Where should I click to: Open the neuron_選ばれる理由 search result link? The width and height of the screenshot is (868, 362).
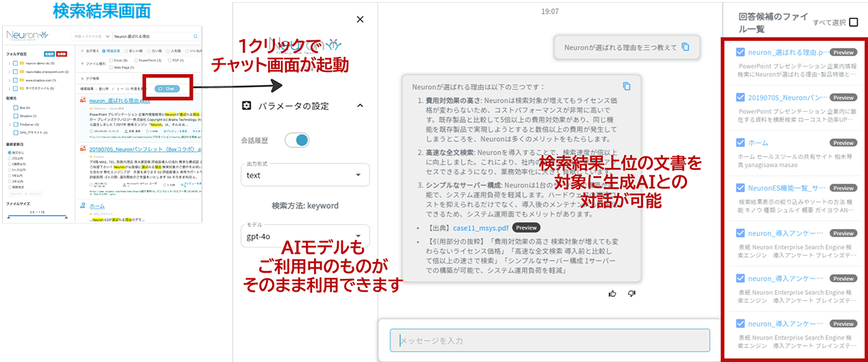point(119,101)
